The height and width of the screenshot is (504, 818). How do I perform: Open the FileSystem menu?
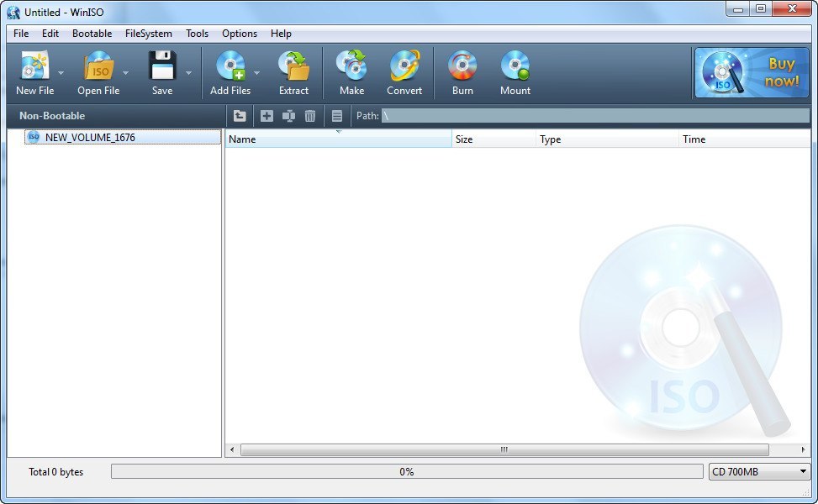148,34
